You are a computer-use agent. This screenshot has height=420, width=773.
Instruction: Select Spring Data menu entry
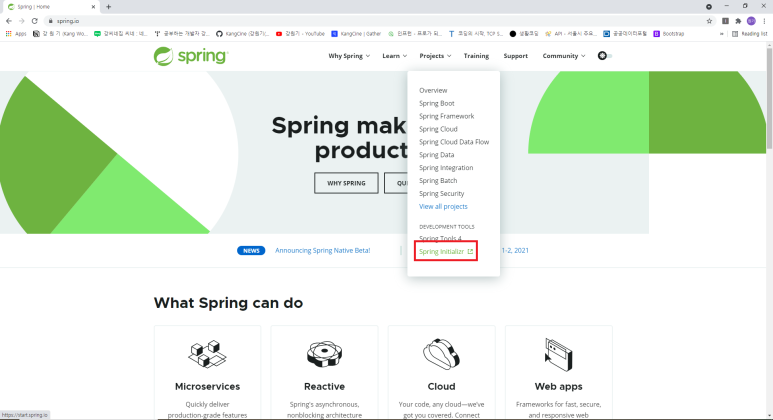click(x=437, y=154)
